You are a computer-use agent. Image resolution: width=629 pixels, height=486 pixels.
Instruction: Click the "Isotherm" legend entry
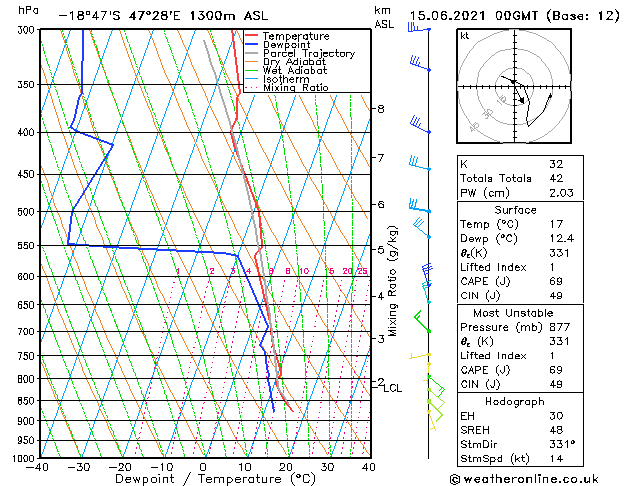click(x=286, y=79)
